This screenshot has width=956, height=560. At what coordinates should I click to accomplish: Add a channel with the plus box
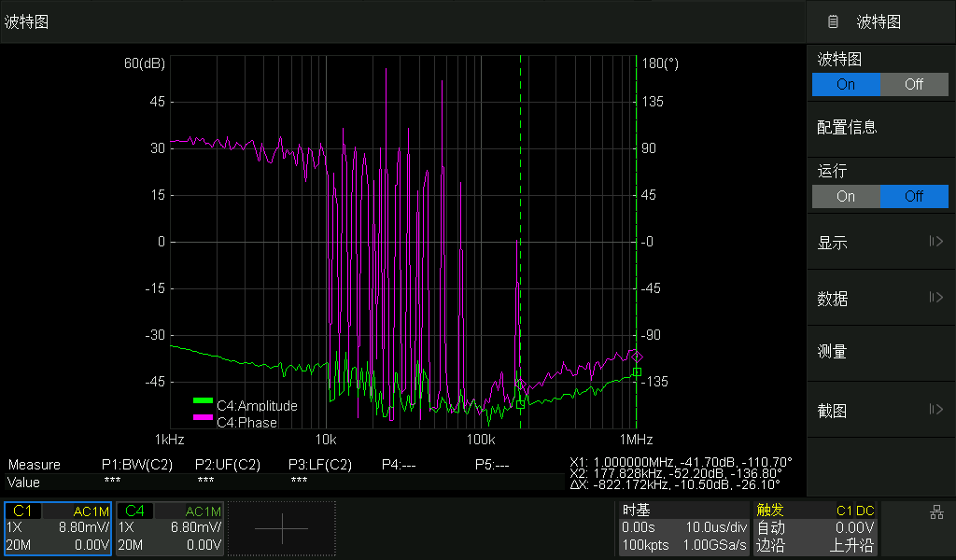coord(282,528)
